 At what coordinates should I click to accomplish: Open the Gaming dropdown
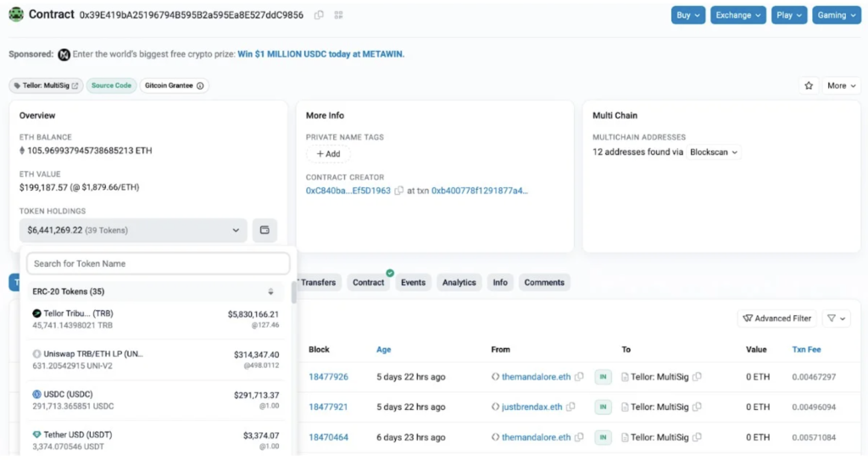837,15
